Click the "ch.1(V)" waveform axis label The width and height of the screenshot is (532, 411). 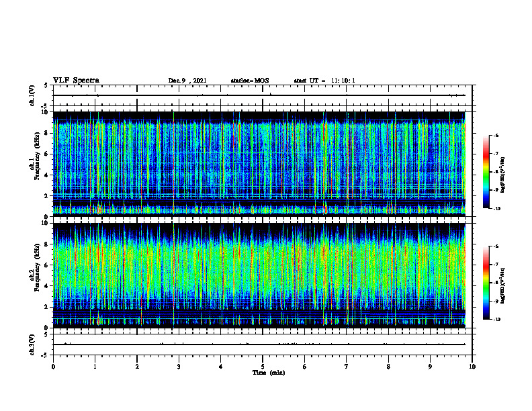32,95
